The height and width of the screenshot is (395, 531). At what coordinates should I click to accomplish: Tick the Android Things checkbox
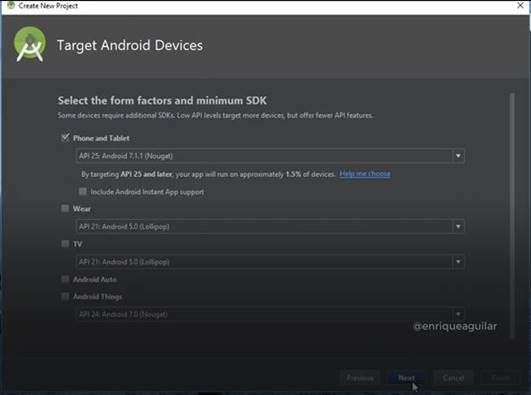(x=65, y=297)
